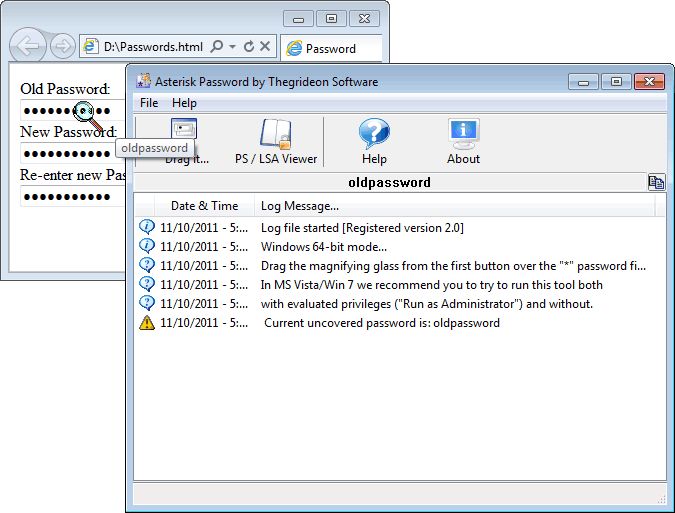The image size is (675, 513).
Task: Click the New Password field in browser
Action: click(x=72, y=154)
